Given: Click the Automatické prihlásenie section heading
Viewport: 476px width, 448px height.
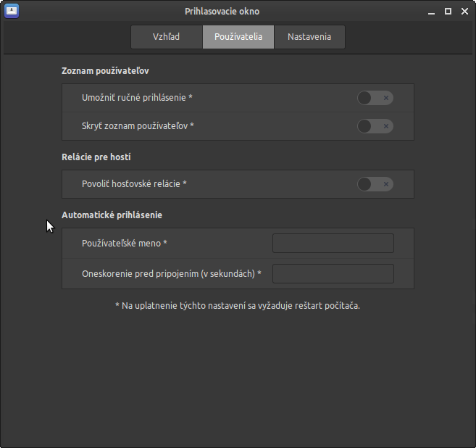Looking at the screenshot, I should (112, 215).
